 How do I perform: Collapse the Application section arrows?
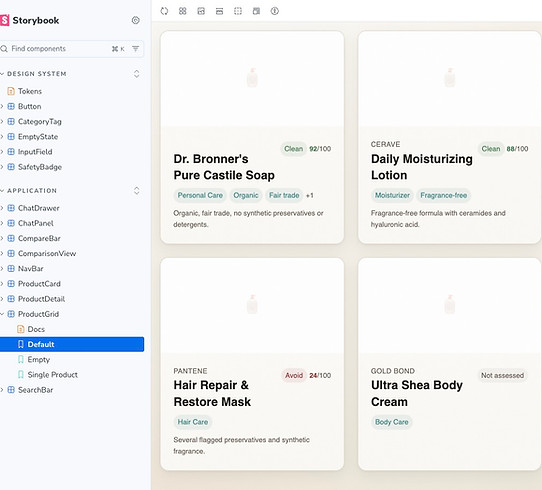click(137, 191)
